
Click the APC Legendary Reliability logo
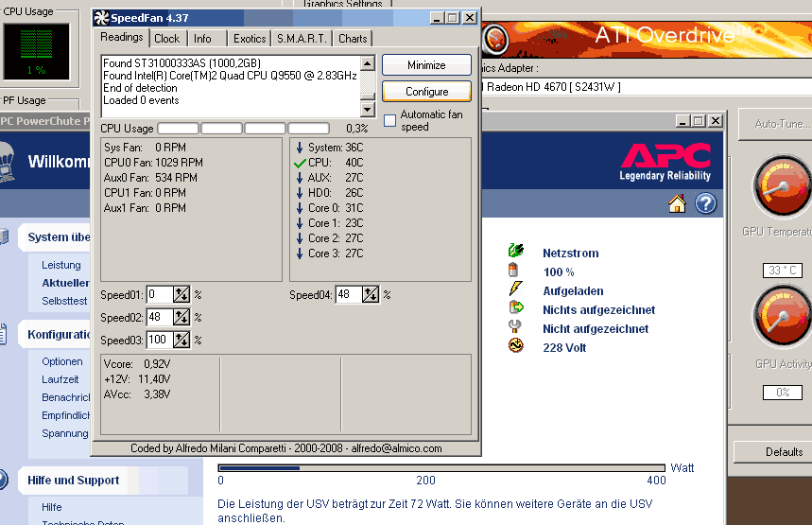pyautogui.click(x=665, y=162)
